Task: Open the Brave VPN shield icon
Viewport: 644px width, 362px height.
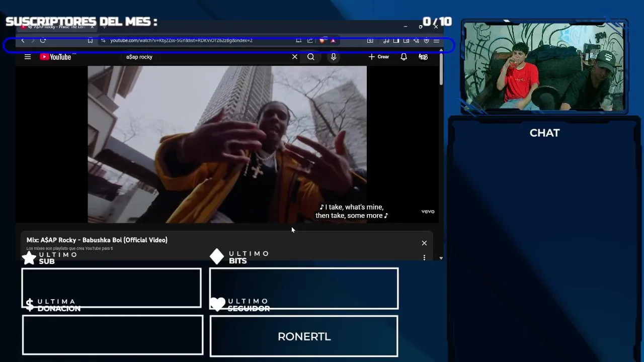Action: tap(426, 41)
